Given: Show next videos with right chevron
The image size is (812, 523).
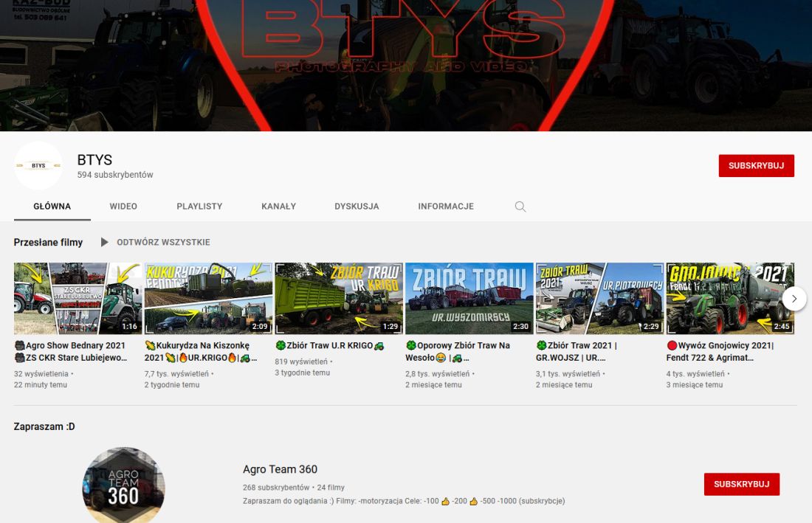Looking at the screenshot, I should [794, 299].
